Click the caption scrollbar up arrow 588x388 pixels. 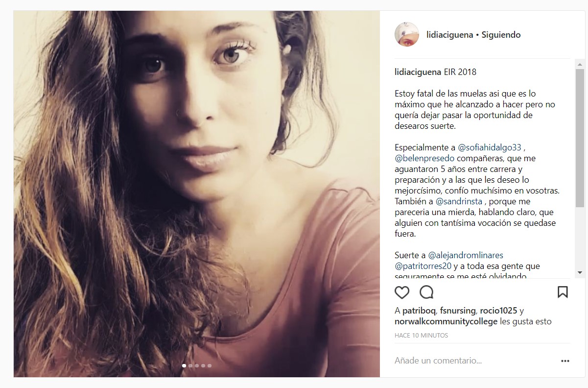click(580, 64)
